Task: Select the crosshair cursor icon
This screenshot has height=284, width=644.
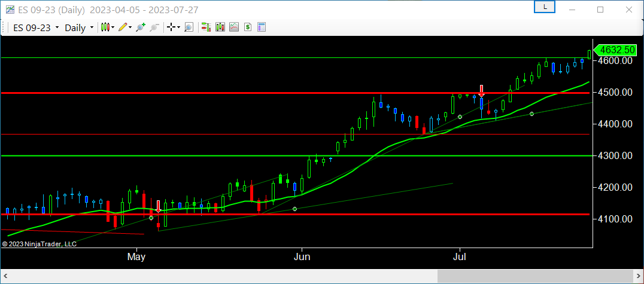Action: 171,28
